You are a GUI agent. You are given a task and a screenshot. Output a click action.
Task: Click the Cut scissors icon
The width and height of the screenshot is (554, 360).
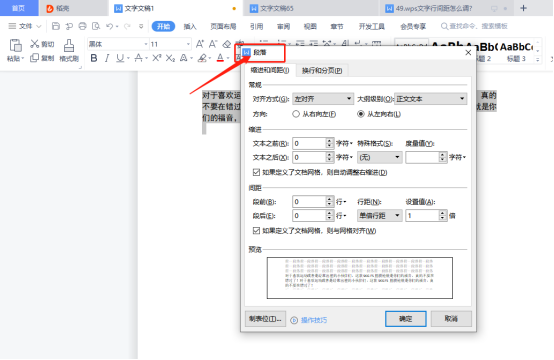(x=35, y=44)
